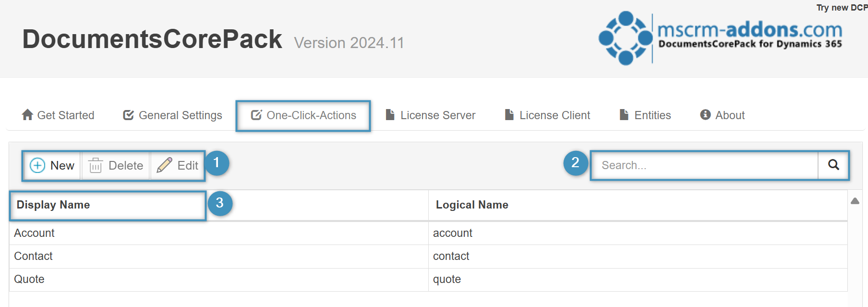The height and width of the screenshot is (307, 868).
Task: Switch to the One-Click-Actions tab
Action: [303, 115]
